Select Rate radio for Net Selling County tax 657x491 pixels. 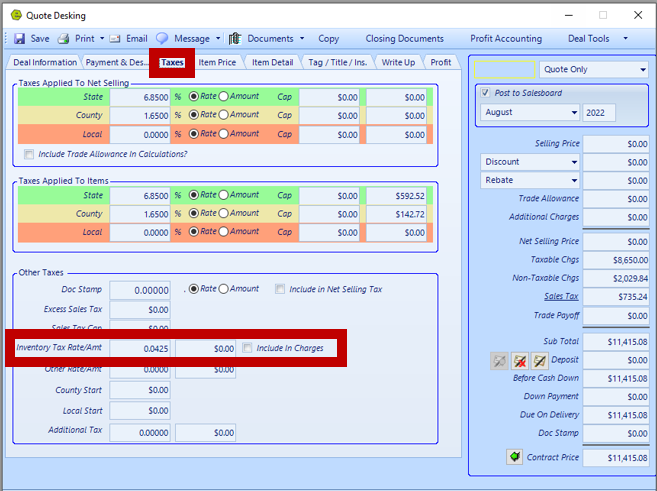click(194, 115)
